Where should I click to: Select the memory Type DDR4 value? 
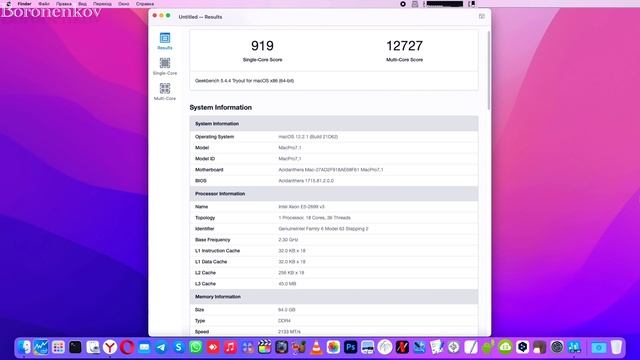pos(284,321)
